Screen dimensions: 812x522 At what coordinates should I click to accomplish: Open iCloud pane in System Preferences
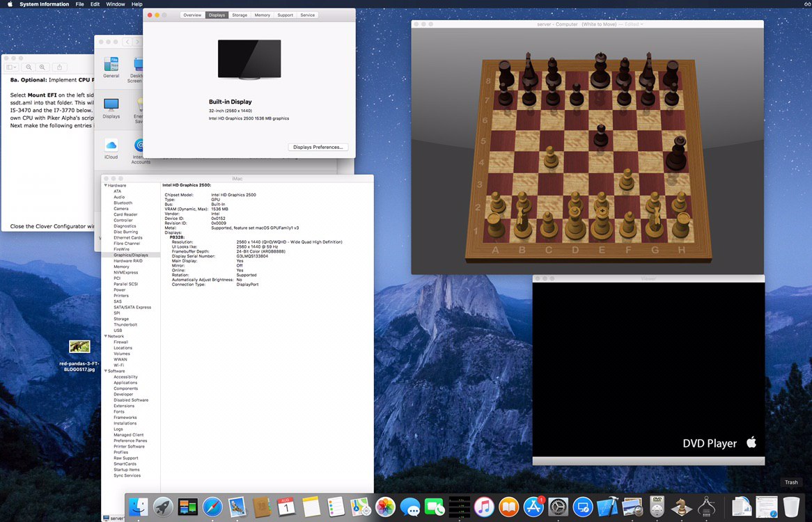coord(111,148)
